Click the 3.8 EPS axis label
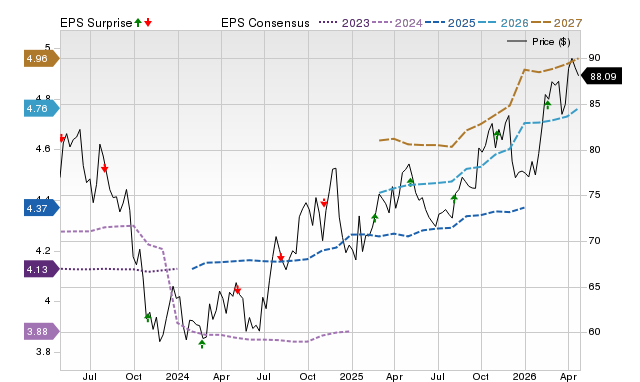 pyautogui.click(x=43, y=352)
